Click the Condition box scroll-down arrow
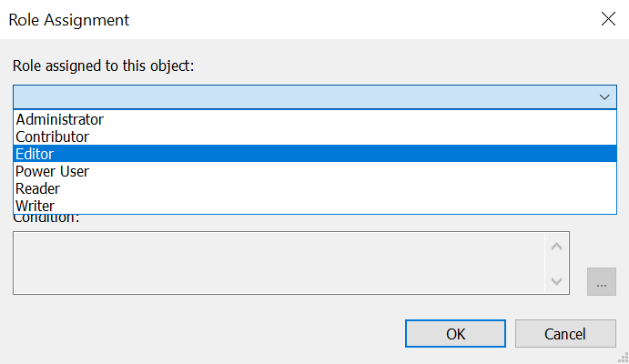629x364 pixels. (x=557, y=281)
